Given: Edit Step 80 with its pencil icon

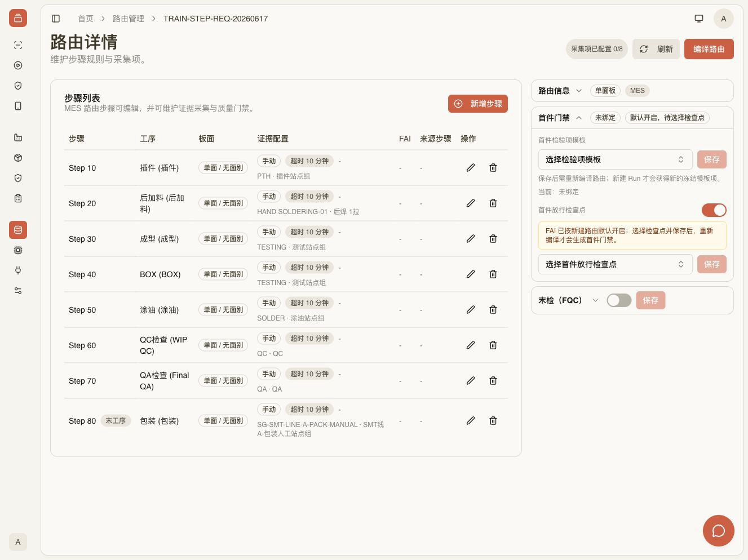Looking at the screenshot, I should 471,421.
